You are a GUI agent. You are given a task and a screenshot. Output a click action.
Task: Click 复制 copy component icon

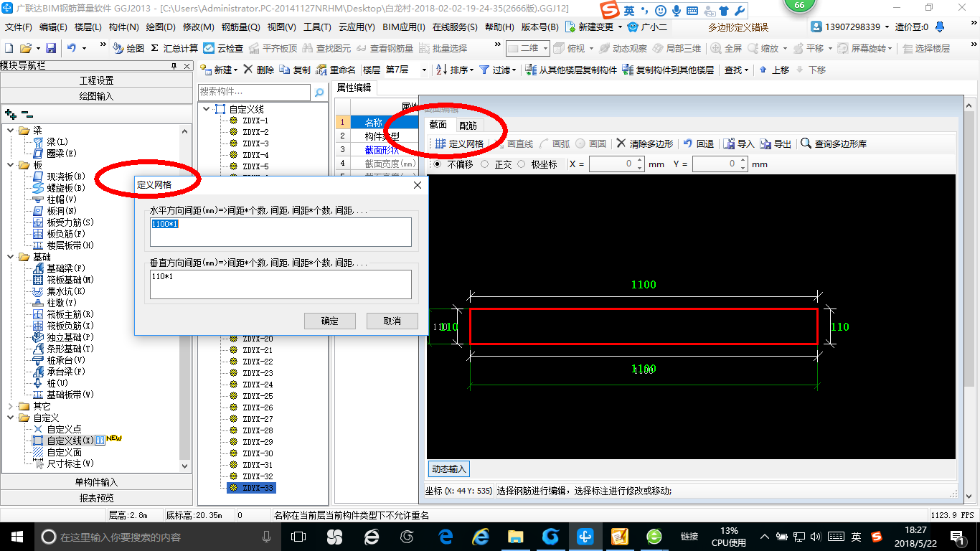click(295, 70)
